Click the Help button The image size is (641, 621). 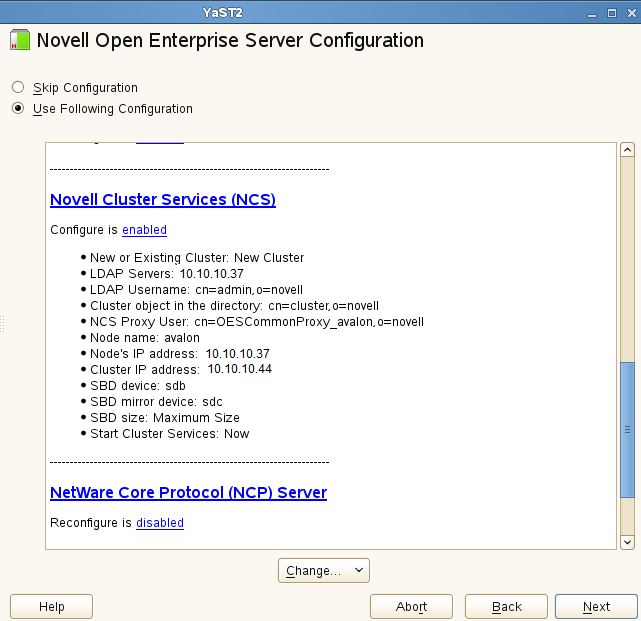pyautogui.click(x=52, y=607)
